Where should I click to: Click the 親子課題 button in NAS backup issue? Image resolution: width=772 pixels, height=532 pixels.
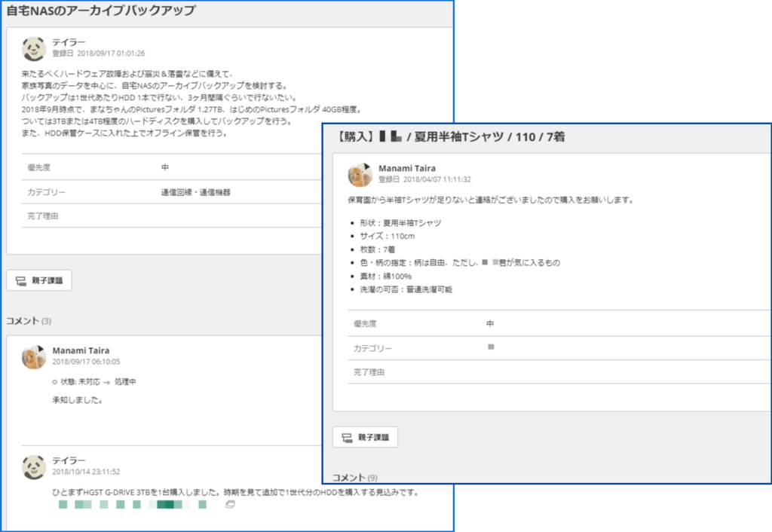tap(39, 280)
